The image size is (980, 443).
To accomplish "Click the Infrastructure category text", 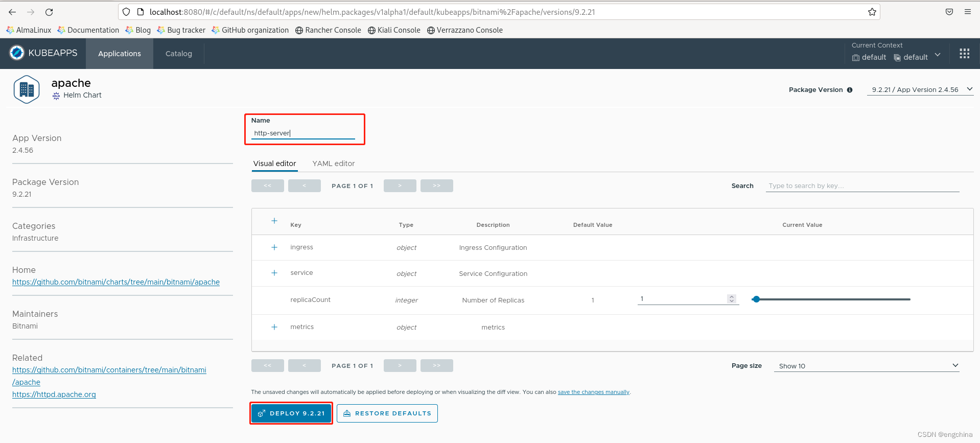I will point(35,238).
